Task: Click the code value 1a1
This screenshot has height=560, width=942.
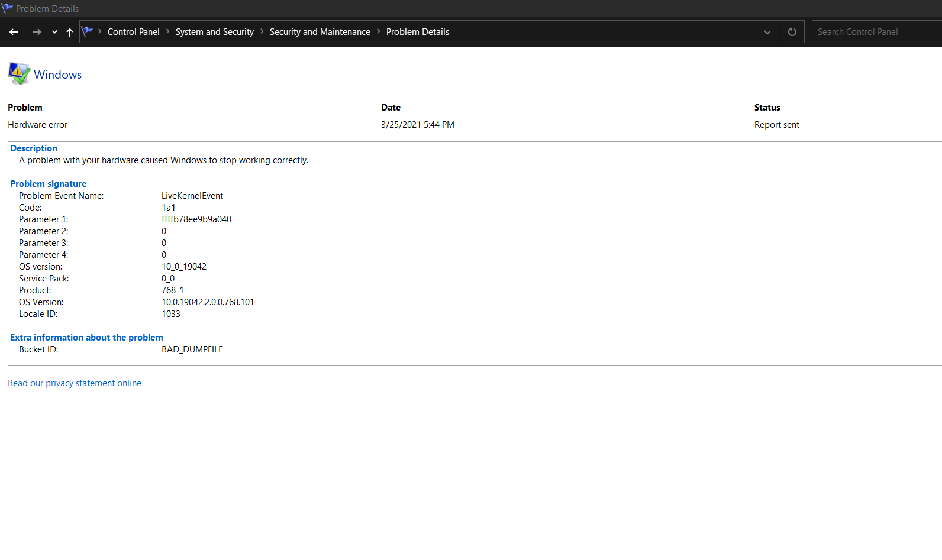Action: pos(169,208)
